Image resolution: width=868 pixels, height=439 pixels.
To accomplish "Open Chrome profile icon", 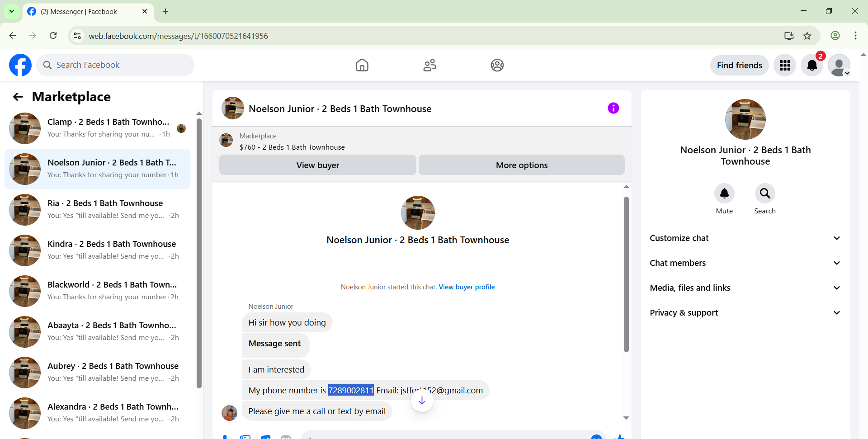I will click(835, 36).
